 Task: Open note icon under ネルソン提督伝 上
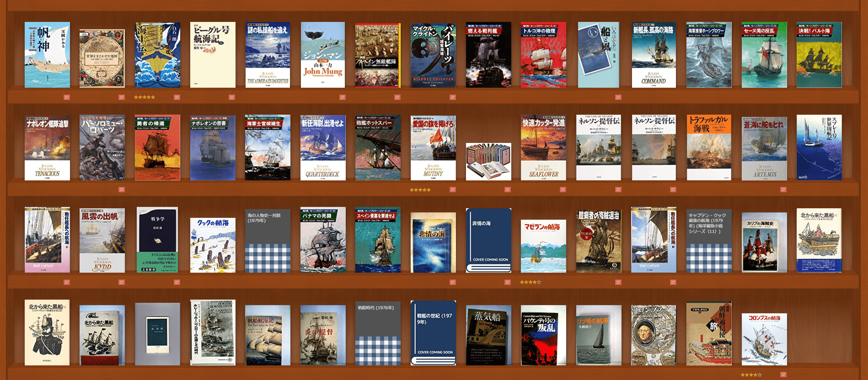[673, 190]
